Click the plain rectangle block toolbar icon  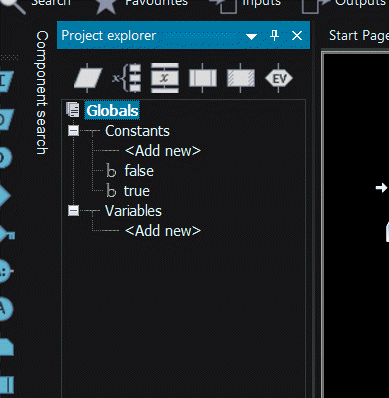coord(203,78)
